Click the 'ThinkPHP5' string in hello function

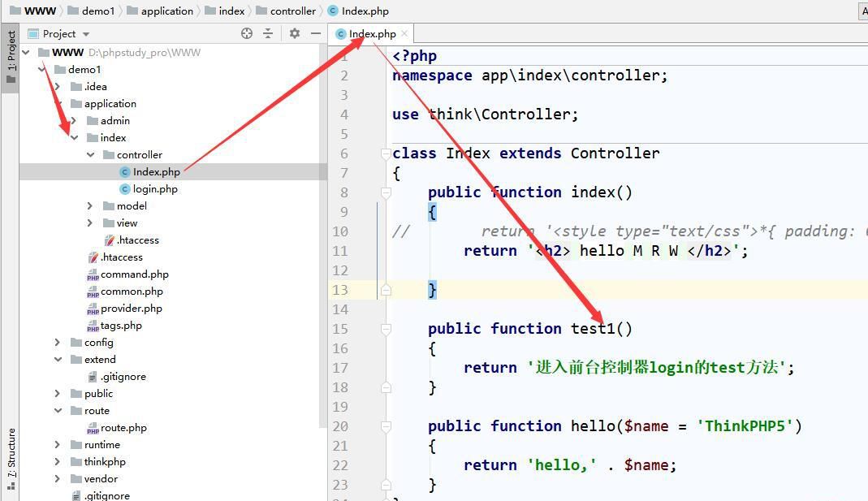tap(745, 426)
